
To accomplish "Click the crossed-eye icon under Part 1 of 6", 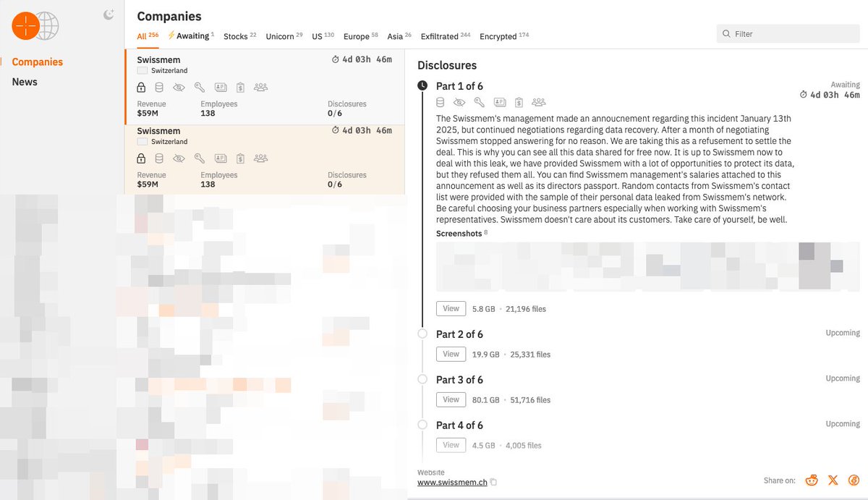I will [459, 103].
